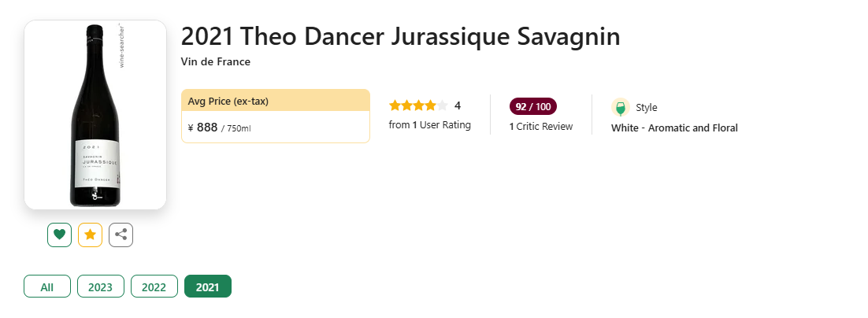Click the Avg Price (ex-tax) header
This screenshot has height=318, width=868.
pos(228,101)
